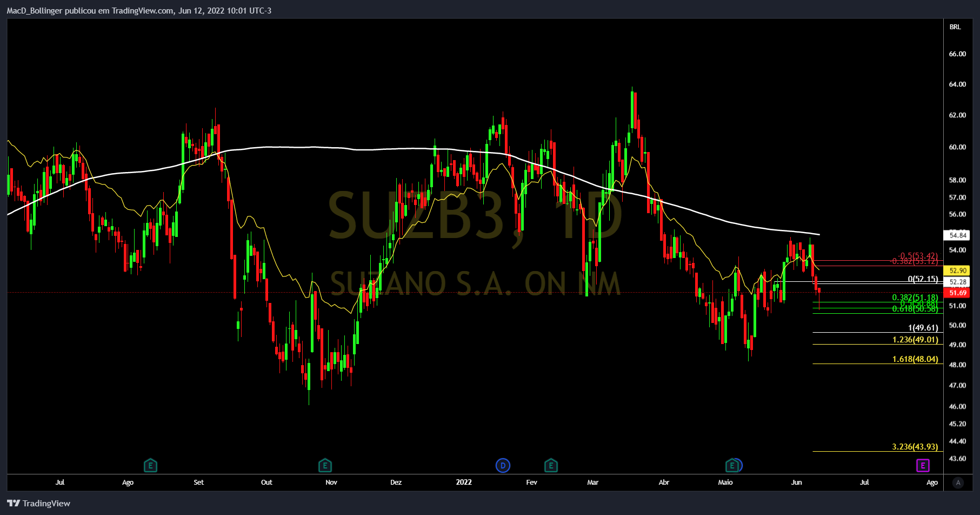Toggle the auto-scale A button

[x=958, y=483]
